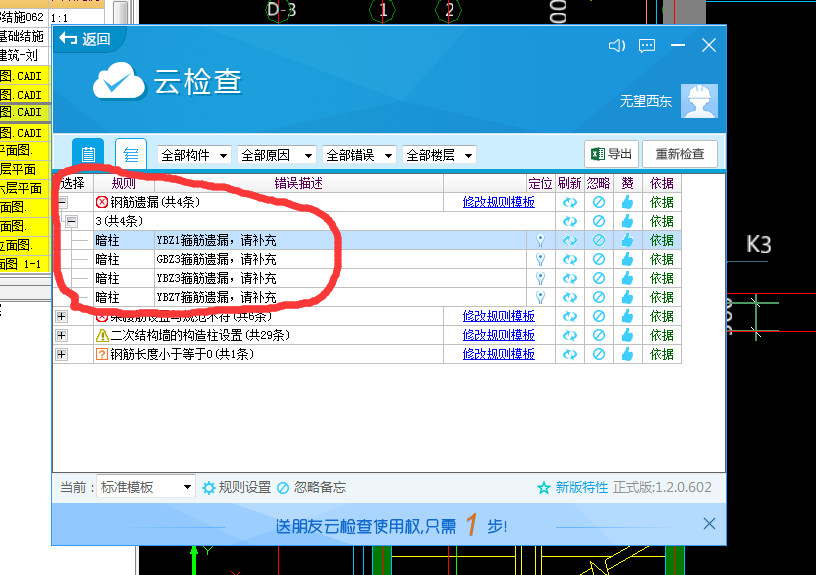Click the 错误描述 column header
Image resolution: width=816 pixels, height=575 pixels.
click(x=299, y=183)
